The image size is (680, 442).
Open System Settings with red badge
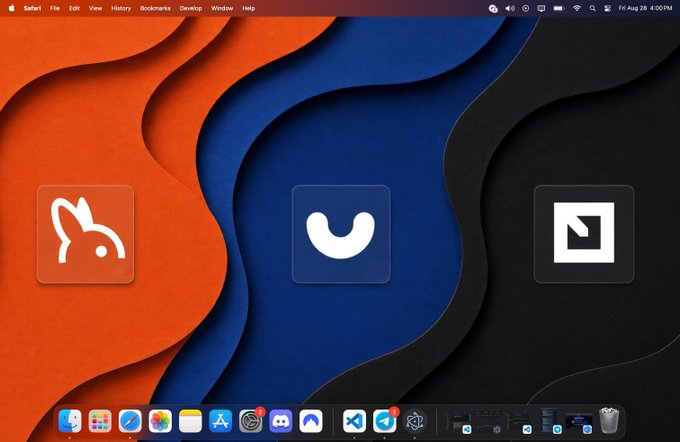(251, 421)
